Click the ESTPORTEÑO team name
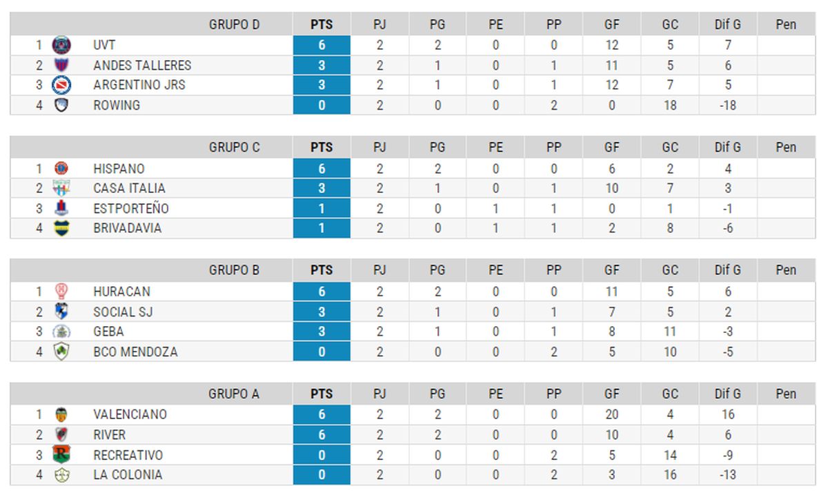Viewport: 828px width, 504px height. 130,208
